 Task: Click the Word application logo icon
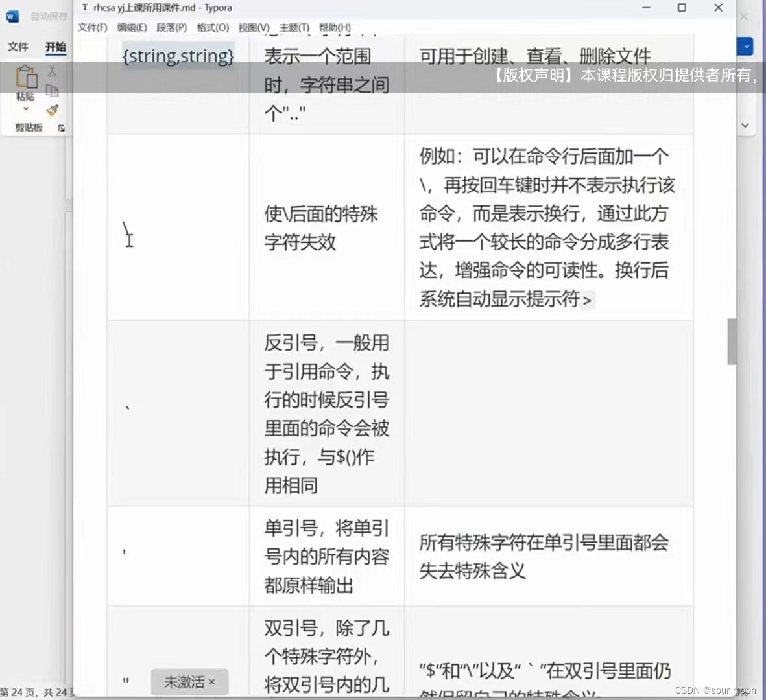[12, 17]
